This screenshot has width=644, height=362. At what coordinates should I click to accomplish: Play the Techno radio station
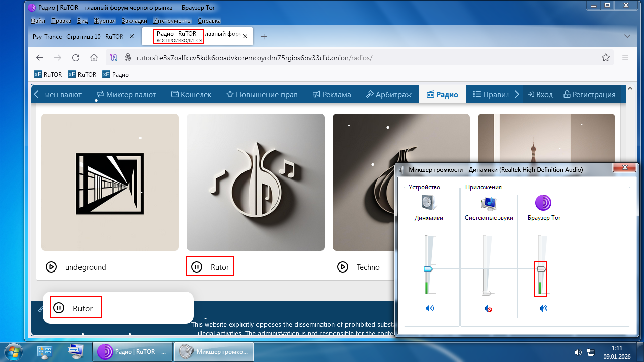click(343, 267)
